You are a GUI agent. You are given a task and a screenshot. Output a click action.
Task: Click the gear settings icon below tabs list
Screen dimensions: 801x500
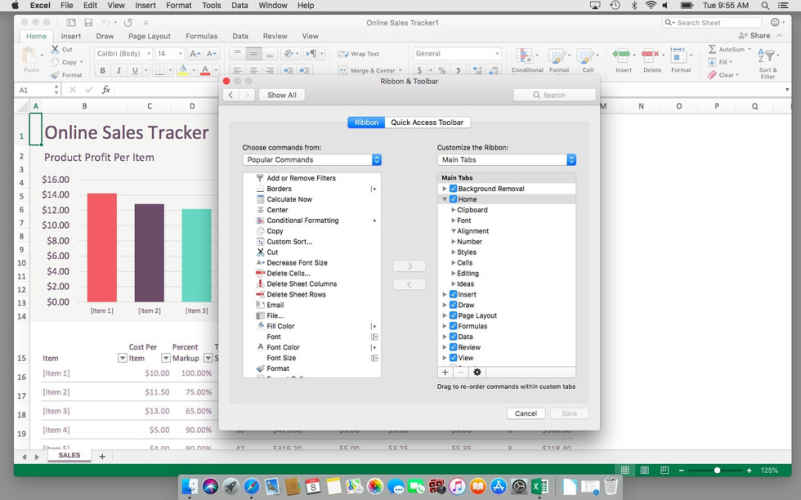[x=477, y=372]
